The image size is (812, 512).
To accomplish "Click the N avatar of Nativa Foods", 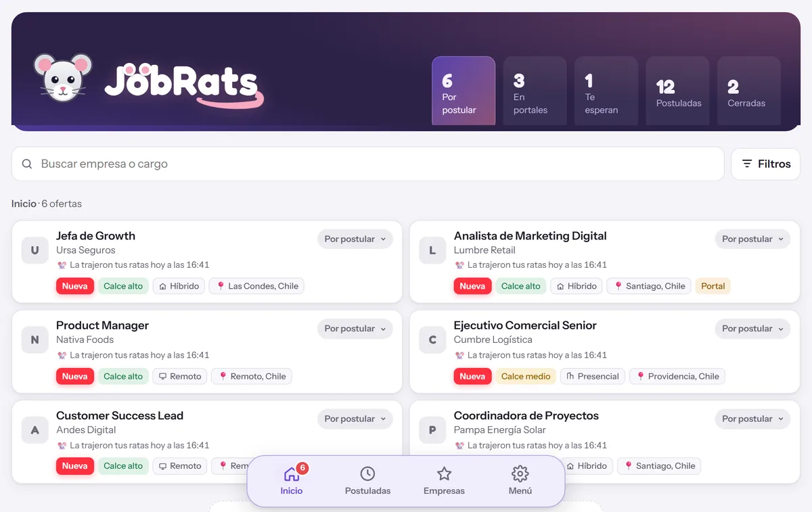I will (35, 340).
